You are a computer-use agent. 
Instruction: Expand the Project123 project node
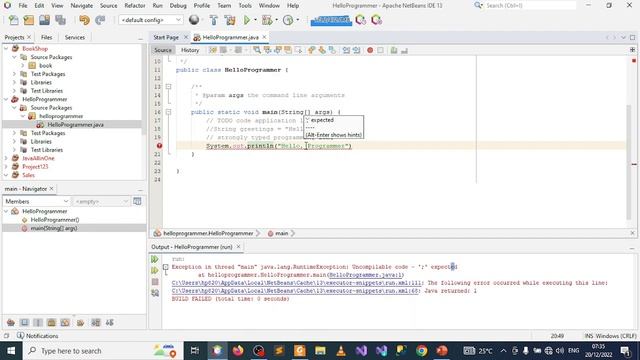[6, 167]
